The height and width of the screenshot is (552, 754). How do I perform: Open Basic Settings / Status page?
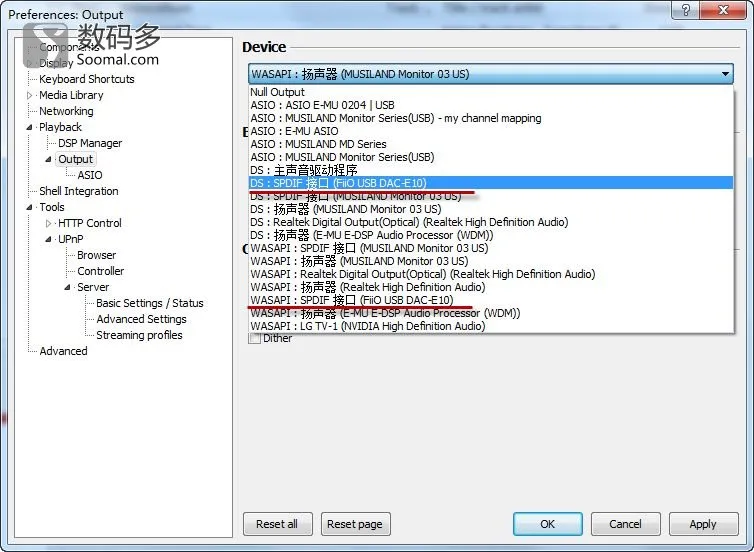click(x=150, y=303)
